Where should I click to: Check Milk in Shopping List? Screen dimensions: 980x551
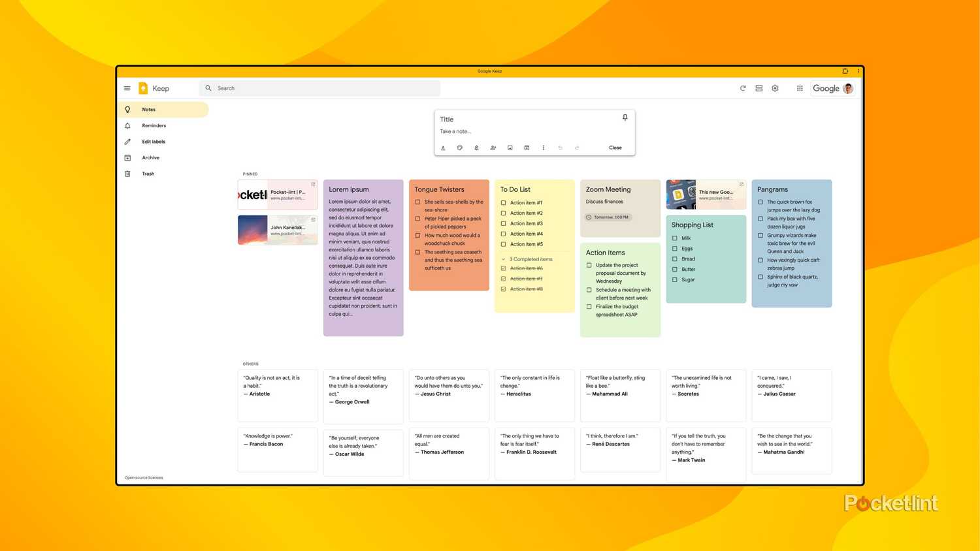tap(675, 238)
